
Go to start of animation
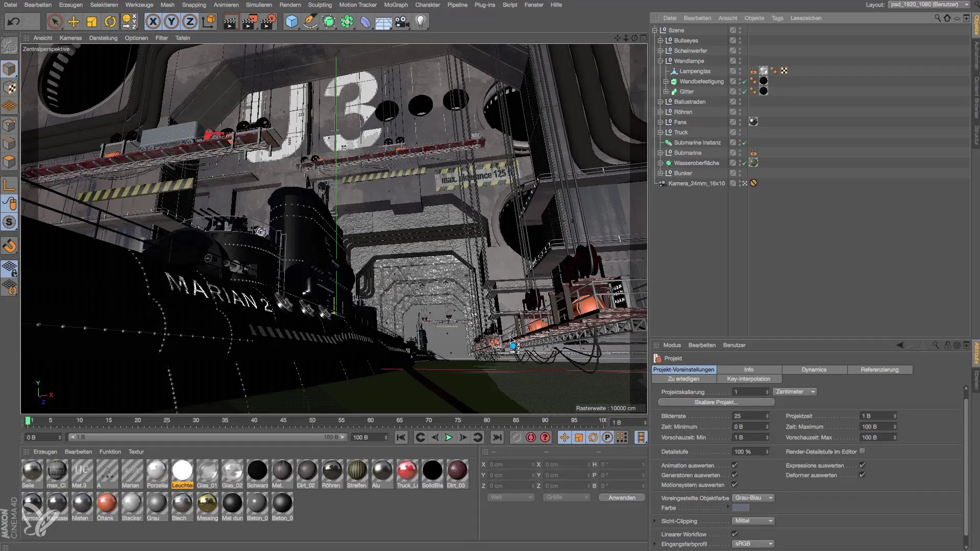point(401,437)
